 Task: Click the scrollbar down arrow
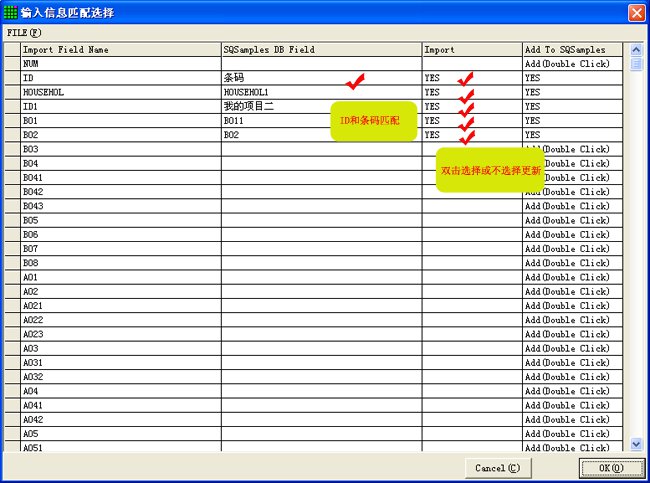click(636, 443)
